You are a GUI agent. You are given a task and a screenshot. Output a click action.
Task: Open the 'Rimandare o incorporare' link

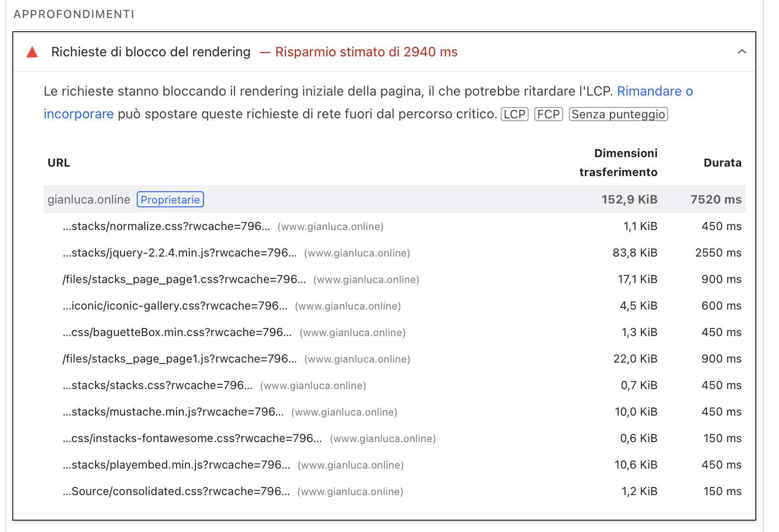tap(655, 91)
